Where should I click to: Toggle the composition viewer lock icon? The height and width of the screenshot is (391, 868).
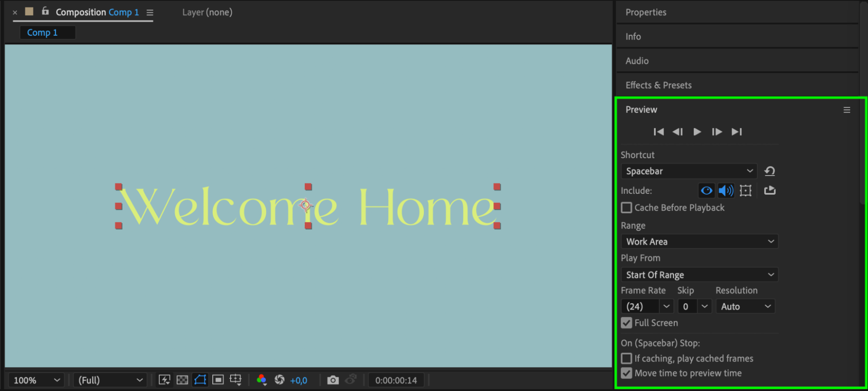(45, 11)
